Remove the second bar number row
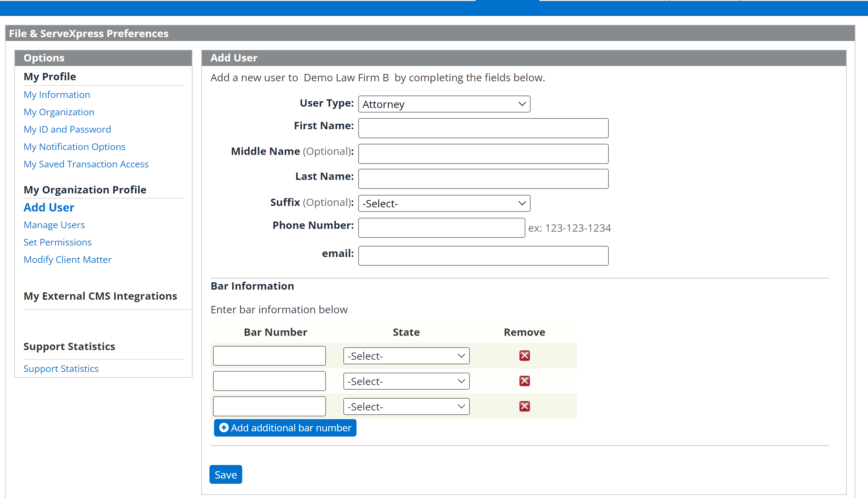 [x=524, y=381]
